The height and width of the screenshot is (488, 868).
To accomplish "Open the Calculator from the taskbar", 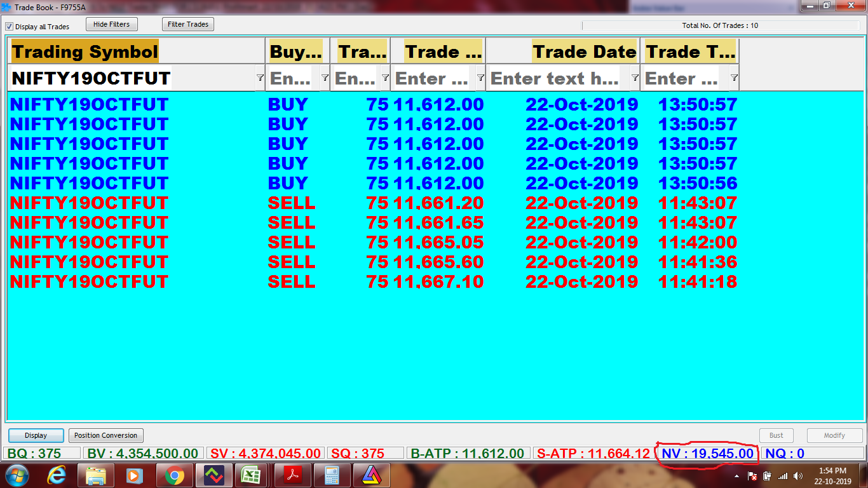I will tap(332, 475).
